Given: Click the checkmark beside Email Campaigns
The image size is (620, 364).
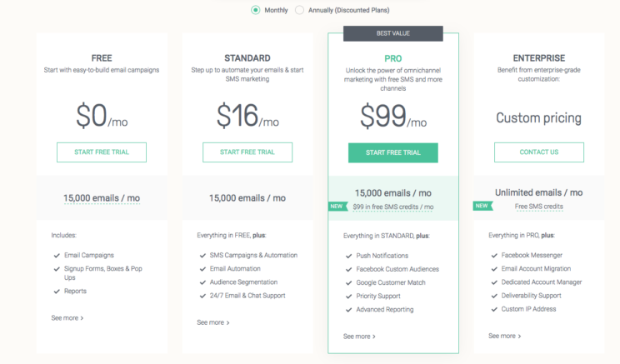Looking at the screenshot, I should [57, 256].
